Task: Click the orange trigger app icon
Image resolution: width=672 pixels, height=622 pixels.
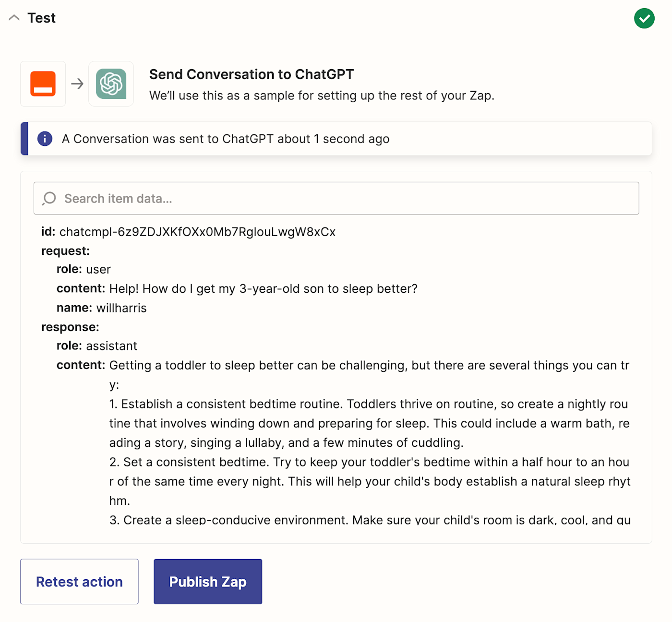Action: pyautogui.click(x=43, y=84)
